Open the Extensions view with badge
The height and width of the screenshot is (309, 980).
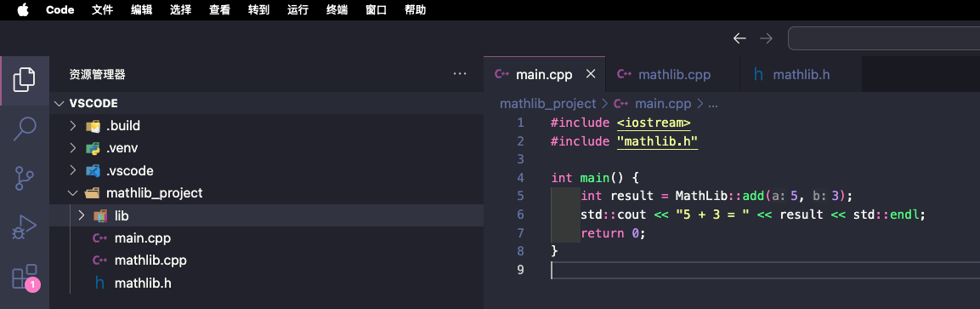tap(25, 278)
